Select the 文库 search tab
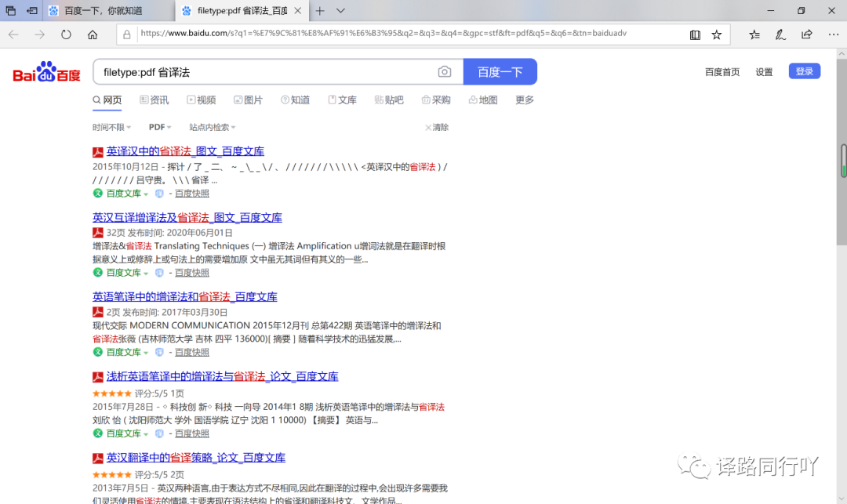Viewport: 847px width, 504px height. click(342, 100)
